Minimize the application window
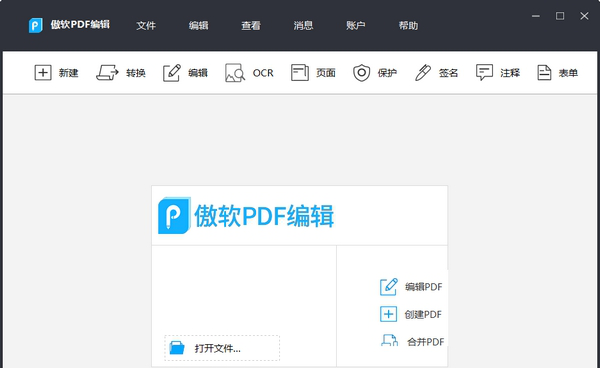Screen dimensions: 600x382 536,16
